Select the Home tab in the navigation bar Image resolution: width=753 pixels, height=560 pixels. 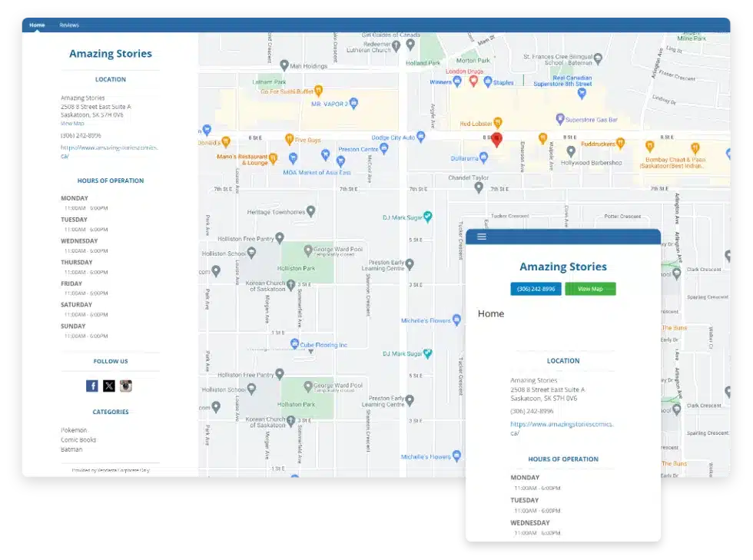[37, 25]
